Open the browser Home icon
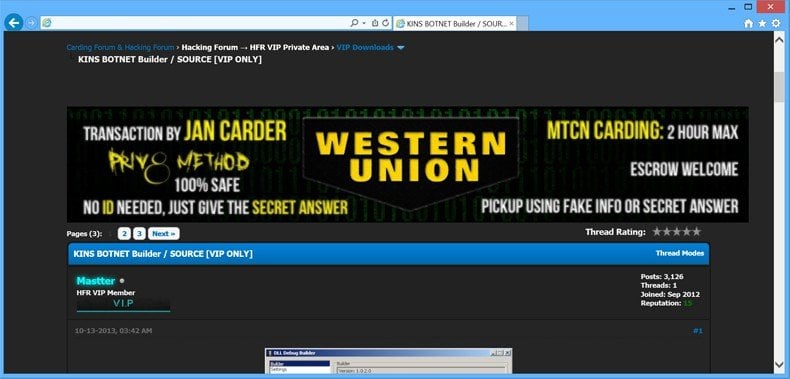 click(749, 23)
